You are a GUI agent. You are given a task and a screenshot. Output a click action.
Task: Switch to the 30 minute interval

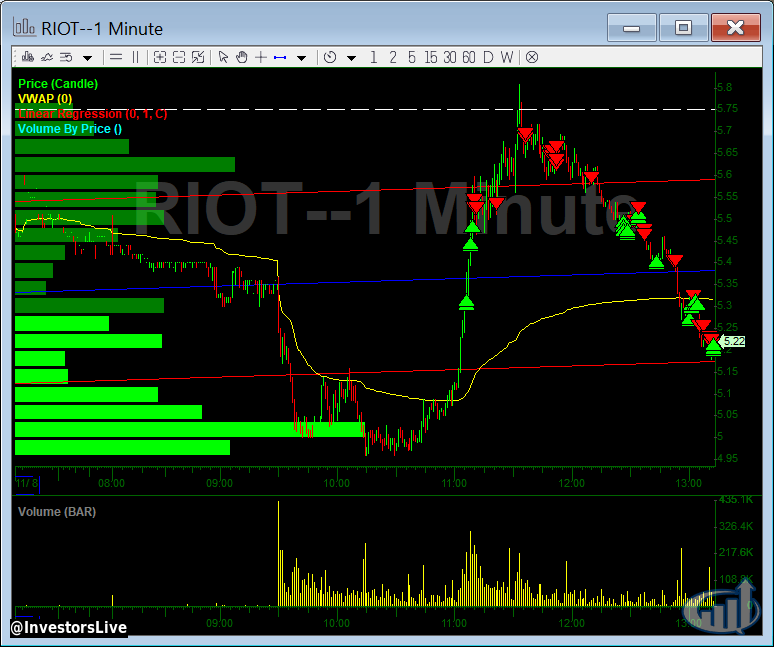tap(450, 58)
